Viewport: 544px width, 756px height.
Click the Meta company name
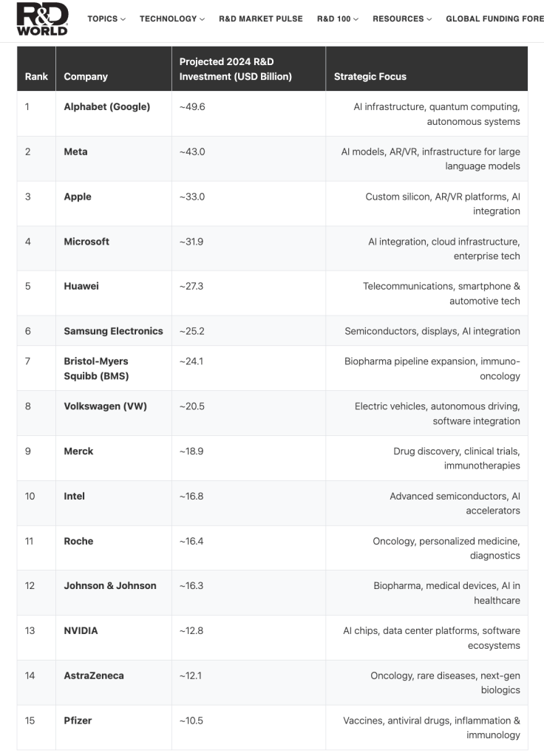(x=75, y=151)
